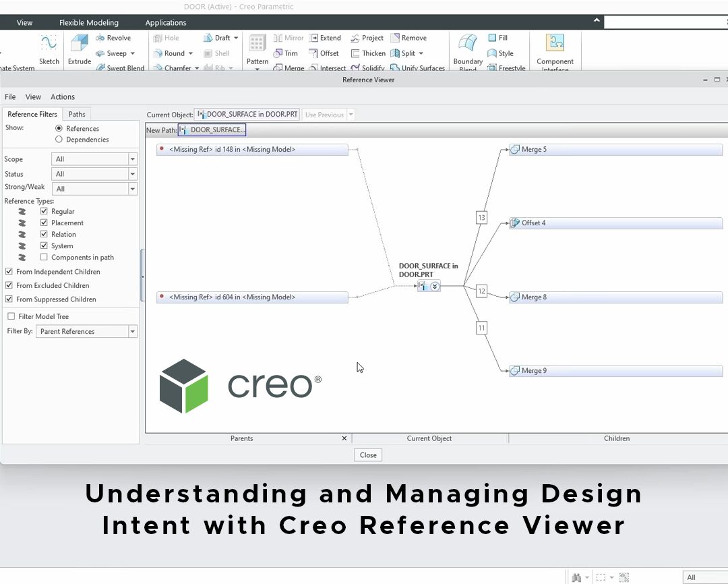
Task: Select Missing Ref id 604 parent node
Action: (x=252, y=297)
